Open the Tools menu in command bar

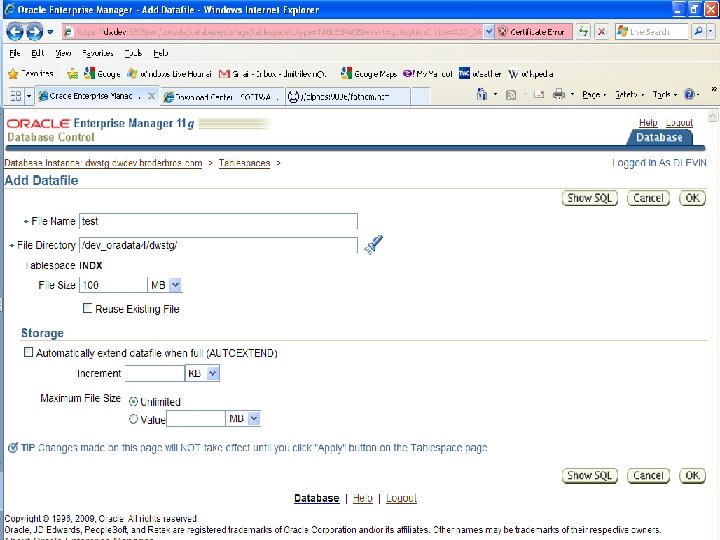coord(664,95)
